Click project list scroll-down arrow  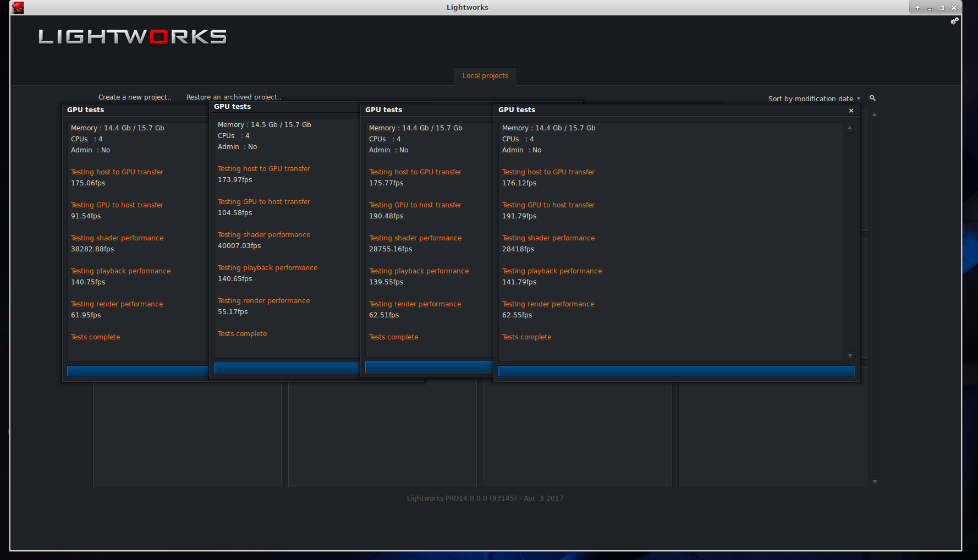pyautogui.click(x=875, y=482)
